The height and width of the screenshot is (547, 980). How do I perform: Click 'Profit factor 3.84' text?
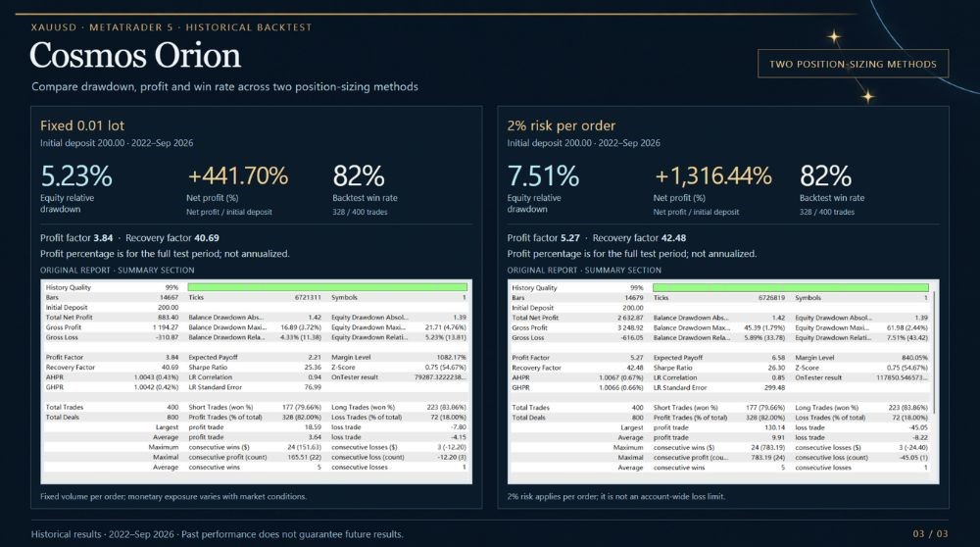tap(76, 238)
